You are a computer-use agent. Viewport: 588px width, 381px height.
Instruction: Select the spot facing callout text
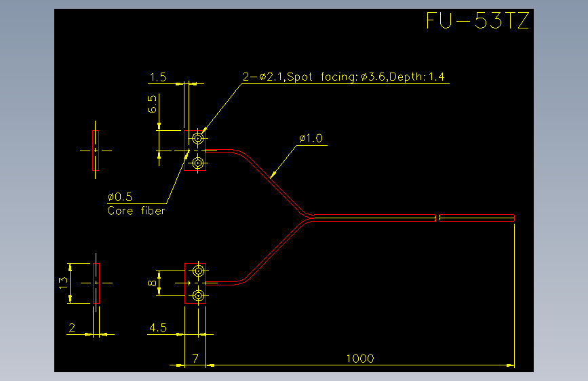[x=343, y=77]
